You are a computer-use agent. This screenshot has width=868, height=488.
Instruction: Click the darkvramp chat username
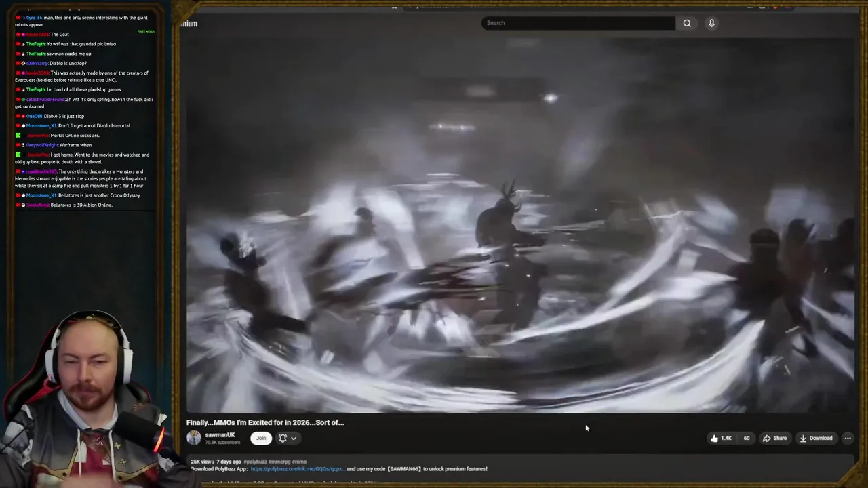coord(37,63)
